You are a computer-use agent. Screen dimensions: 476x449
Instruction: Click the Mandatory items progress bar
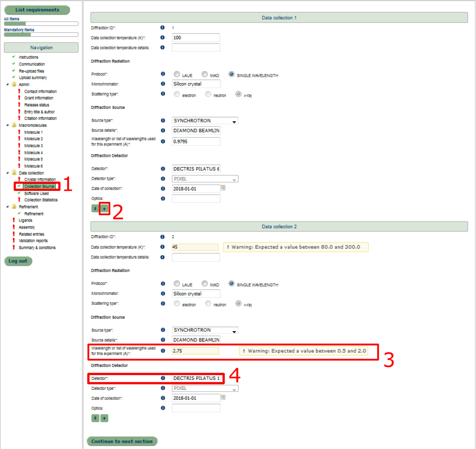(x=41, y=35)
